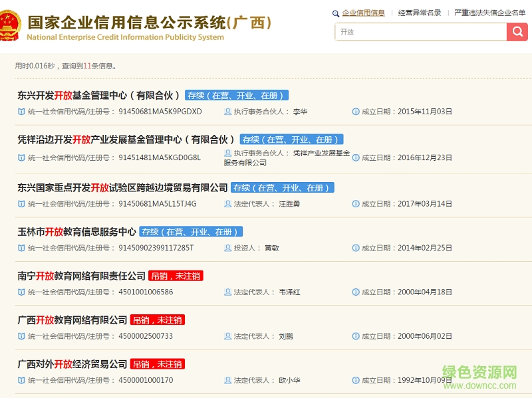Image resolution: width=532 pixels, height=398 pixels.
Task: Click the 吊销，未注销 badge for 广西对外开放经济贸易公司
Action: pyautogui.click(x=158, y=363)
